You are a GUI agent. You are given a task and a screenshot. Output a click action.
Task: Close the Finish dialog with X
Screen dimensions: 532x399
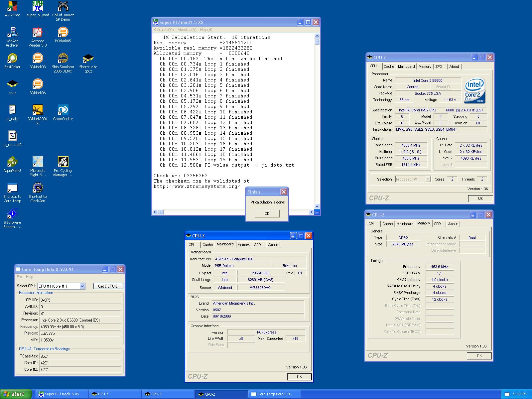coord(284,192)
